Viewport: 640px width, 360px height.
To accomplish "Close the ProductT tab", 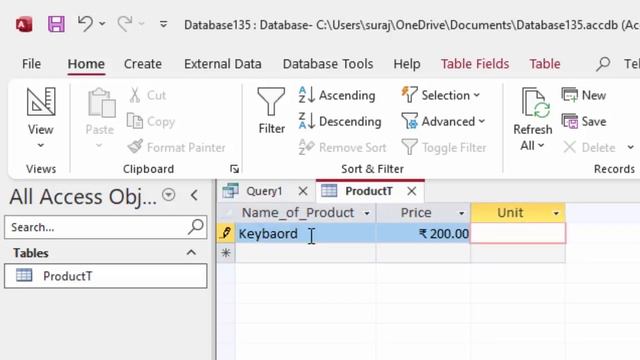I will point(412,191).
